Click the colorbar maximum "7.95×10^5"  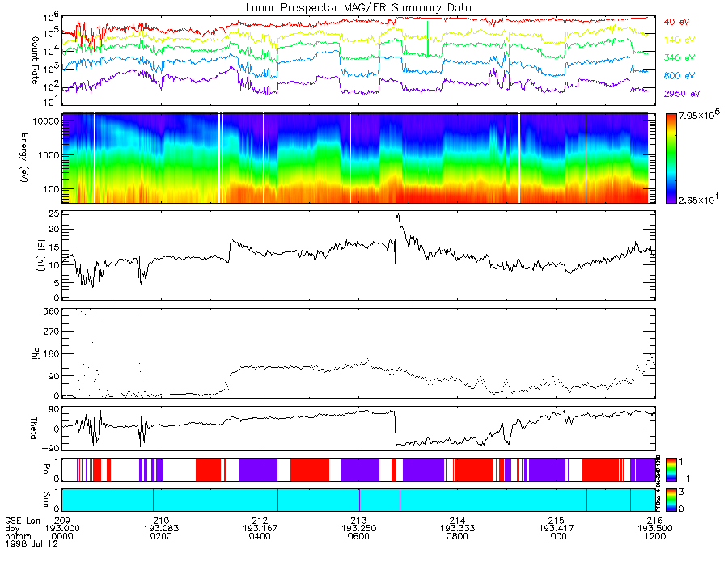699,115
